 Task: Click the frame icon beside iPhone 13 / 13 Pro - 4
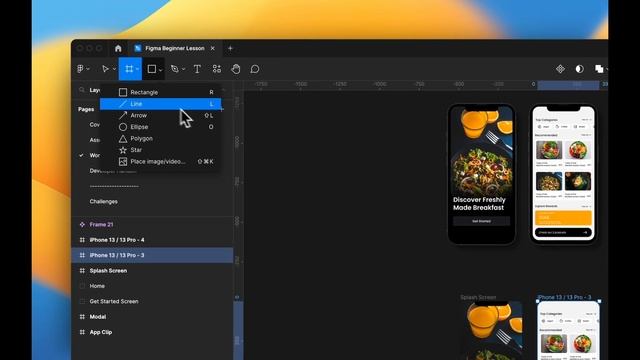[x=82, y=240]
